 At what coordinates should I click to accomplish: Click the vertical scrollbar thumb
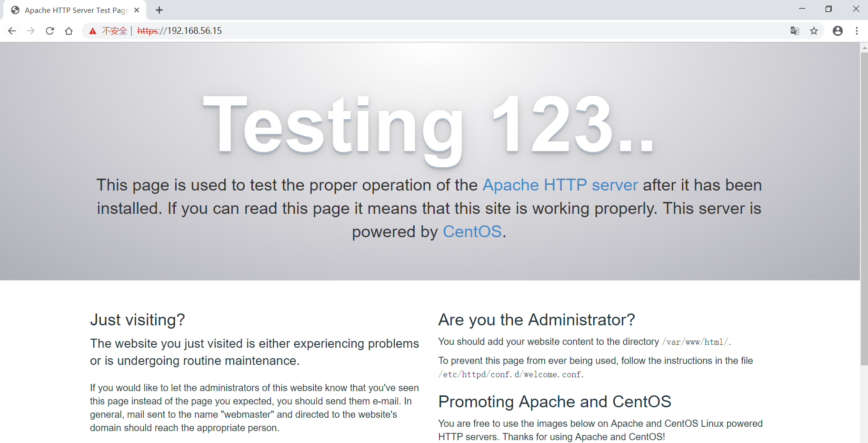864,209
